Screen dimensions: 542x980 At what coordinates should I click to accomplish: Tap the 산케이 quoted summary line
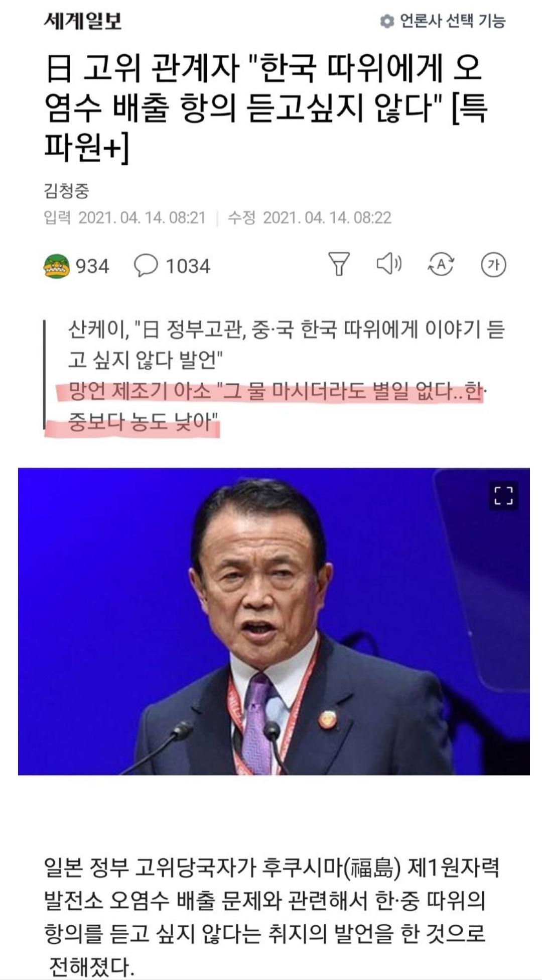point(286,345)
